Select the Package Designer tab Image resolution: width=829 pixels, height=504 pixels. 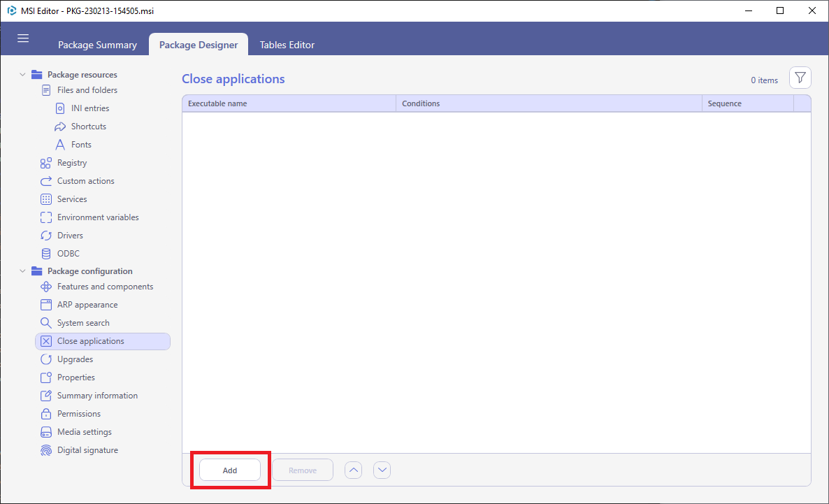click(x=199, y=45)
